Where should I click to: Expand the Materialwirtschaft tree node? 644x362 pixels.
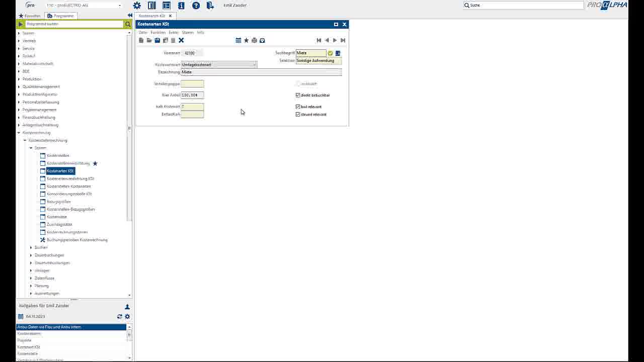click(19, 64)
